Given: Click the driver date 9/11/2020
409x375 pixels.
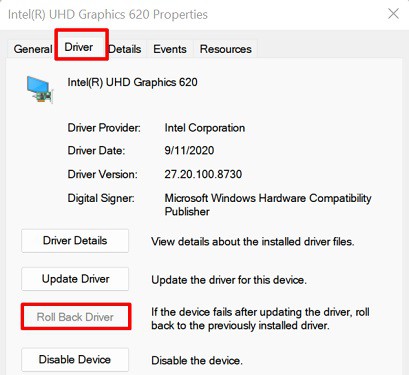Looking at the screenshot, I should tap(189, 151).
